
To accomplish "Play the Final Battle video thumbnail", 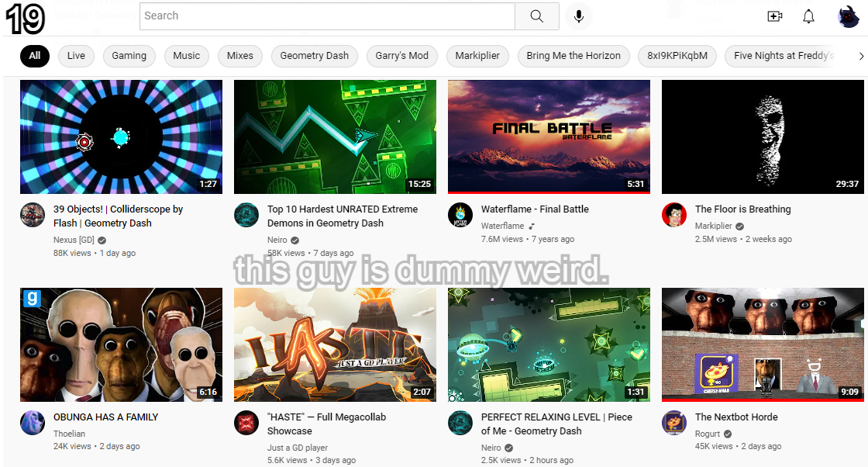I will (549, 137).
